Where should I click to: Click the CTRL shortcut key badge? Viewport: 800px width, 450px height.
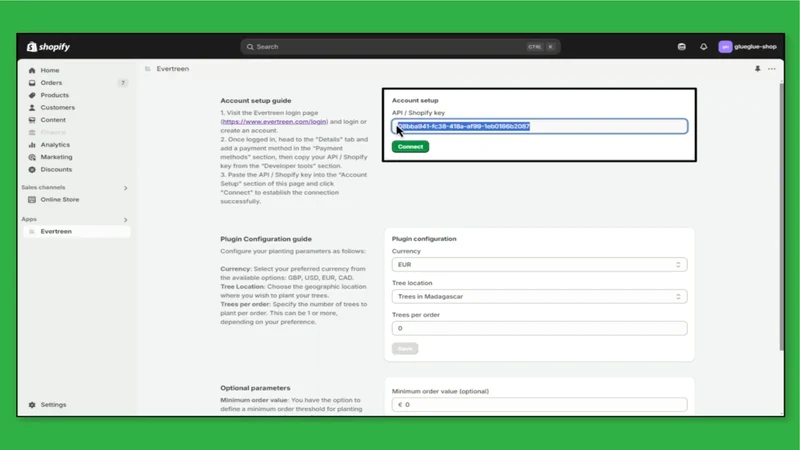[x=535, y=47]
